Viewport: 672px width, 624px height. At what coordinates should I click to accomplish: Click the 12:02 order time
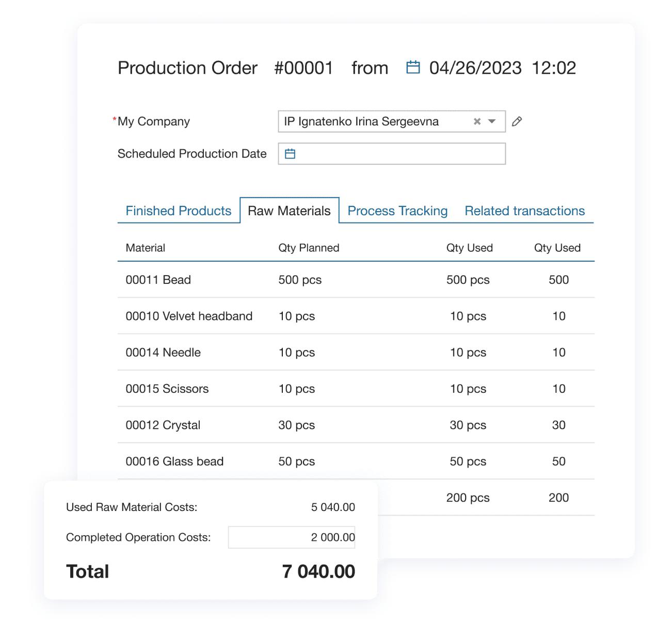click(x=554, y=68)
